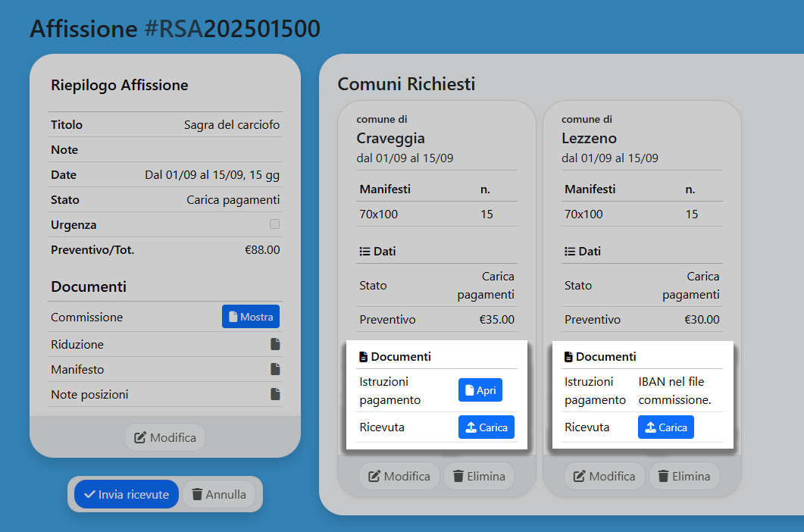Click the Affissione #RSA202501500 page heading
This screenshot has height=532, width=804.
coord(175,29)
